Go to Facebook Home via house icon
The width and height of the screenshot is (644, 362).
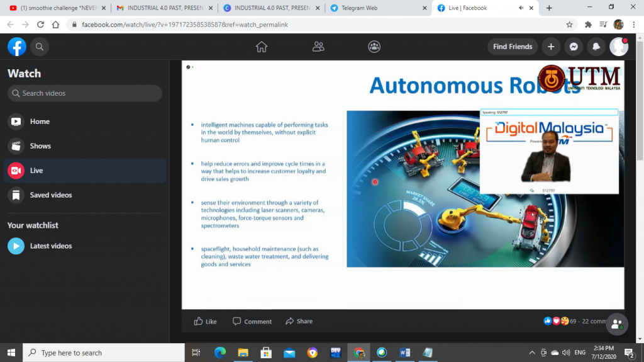[x=262, y=47]
